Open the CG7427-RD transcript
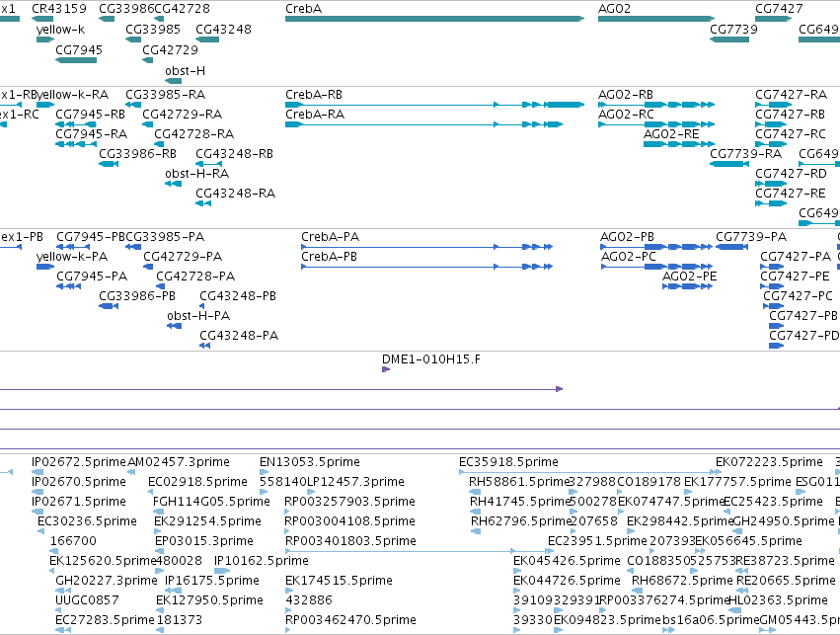840x635 pixels. coord(771,184)
